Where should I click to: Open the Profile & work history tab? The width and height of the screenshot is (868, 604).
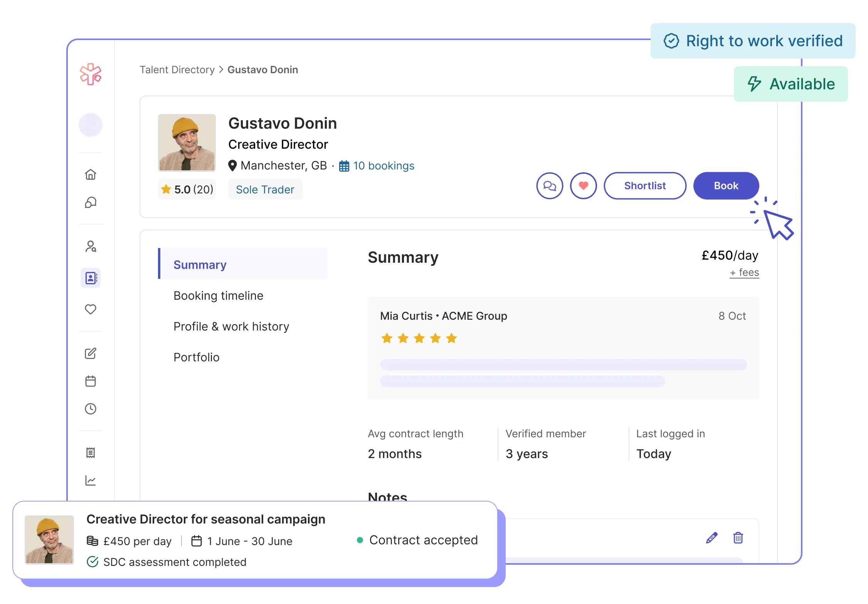click(x=231, y=326)
